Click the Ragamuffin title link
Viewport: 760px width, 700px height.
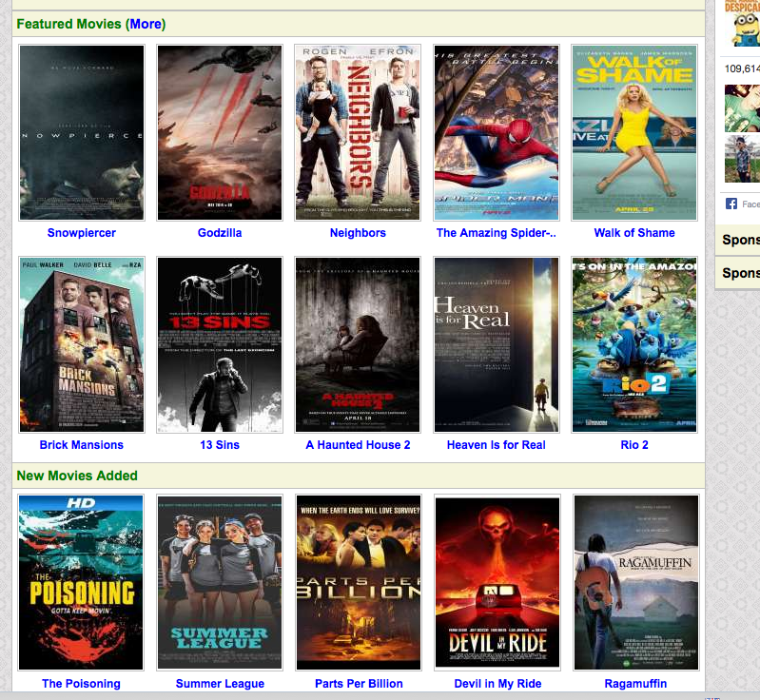[x=636, y=684]
